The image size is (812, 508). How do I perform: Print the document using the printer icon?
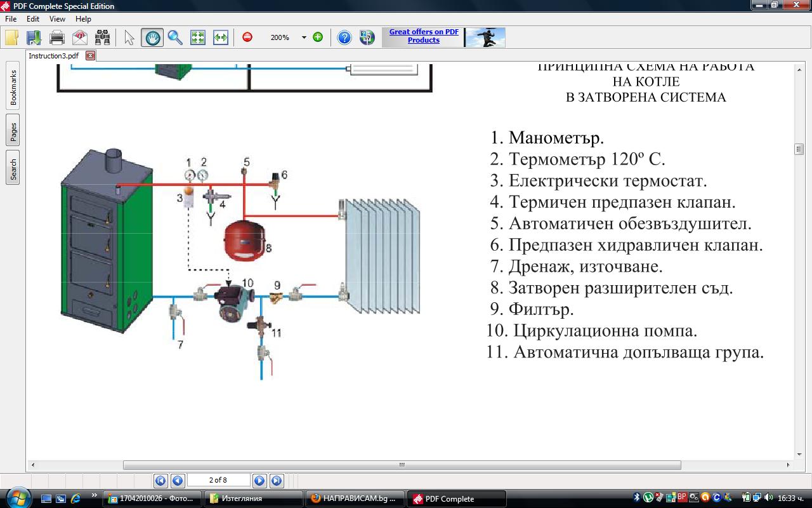(x=57, y=37)
